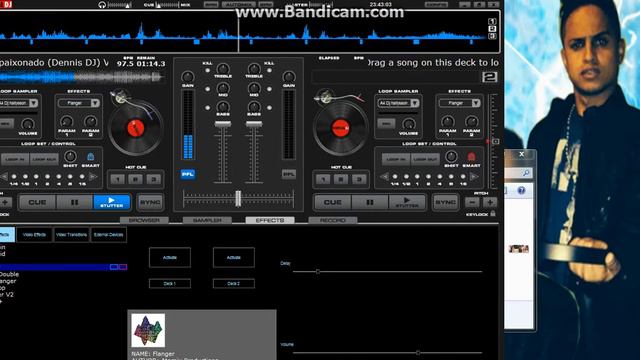The height and width of the screenshot is (360, 640).
Task: Pause playback on deck 1
Action: (x=74, y=202)
